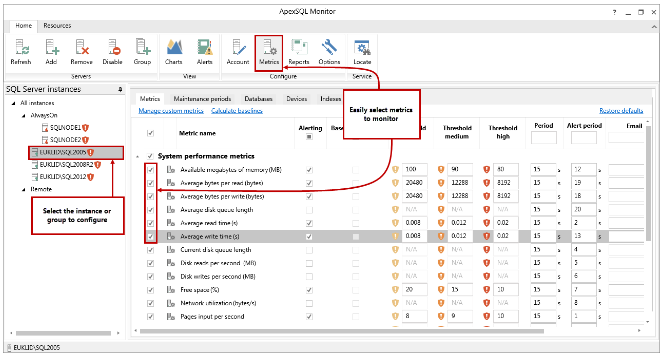Click the Period header input box
Image resolution: width=666 pixels, height=361 pixels.
(544, 138)
